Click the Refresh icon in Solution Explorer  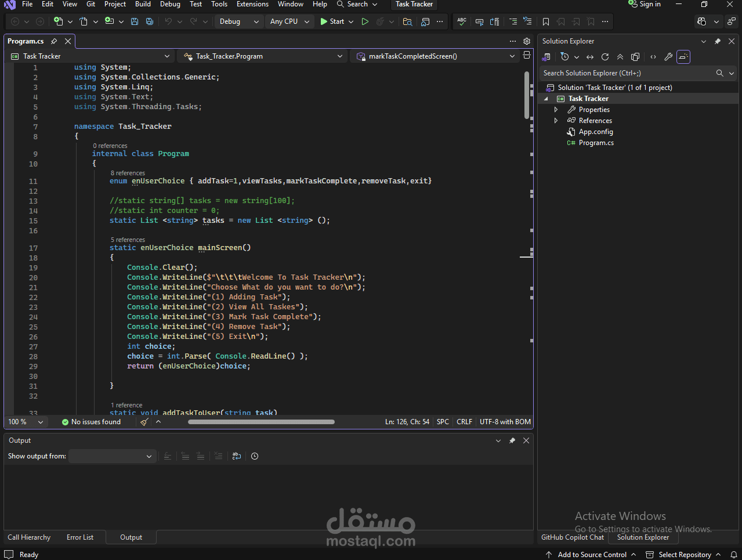point(605,57)
